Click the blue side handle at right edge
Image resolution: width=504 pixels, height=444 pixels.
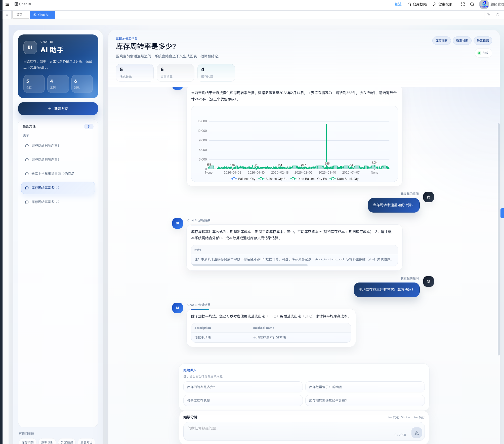[x=502, y=213]
